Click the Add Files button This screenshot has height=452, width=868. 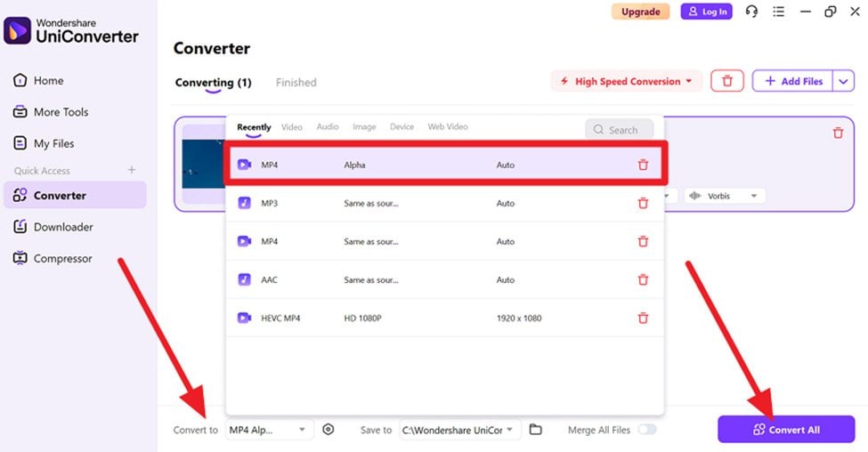792,81
